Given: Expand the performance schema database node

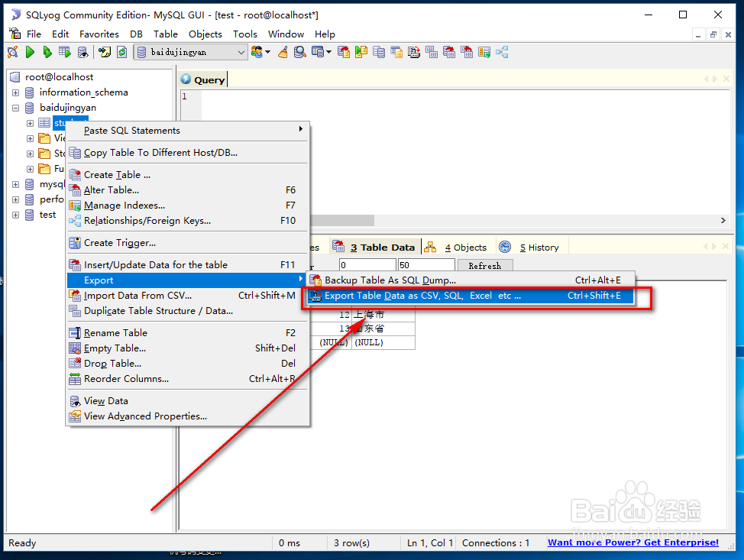Looking at the screenshot, I should coord(15,200).
